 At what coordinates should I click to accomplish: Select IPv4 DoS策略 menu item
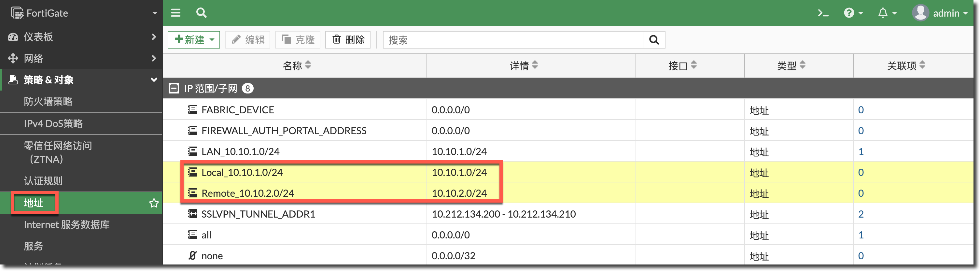click(x=53, y=123)
